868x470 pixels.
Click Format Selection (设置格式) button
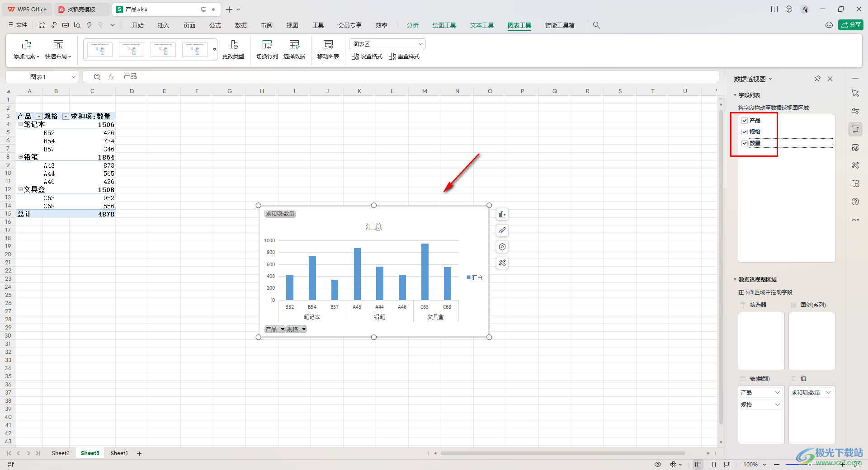[367, 56]
